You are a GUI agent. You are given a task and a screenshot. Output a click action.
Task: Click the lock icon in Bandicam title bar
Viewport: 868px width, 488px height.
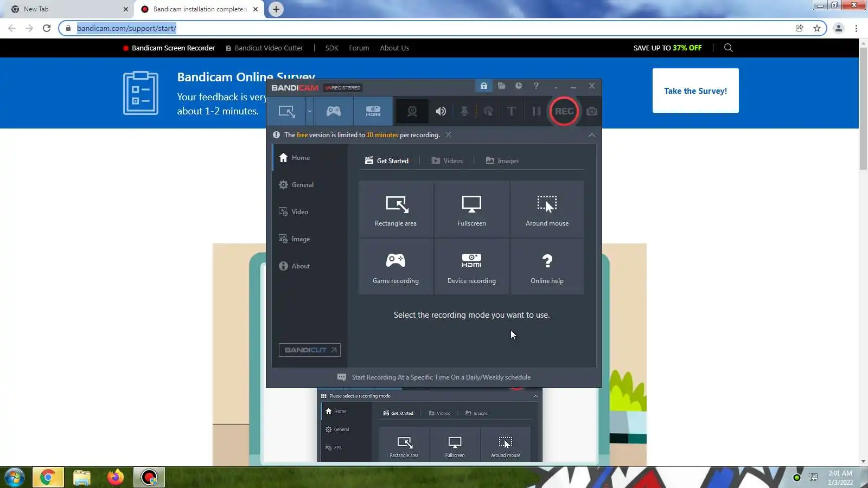coord(484,86)
